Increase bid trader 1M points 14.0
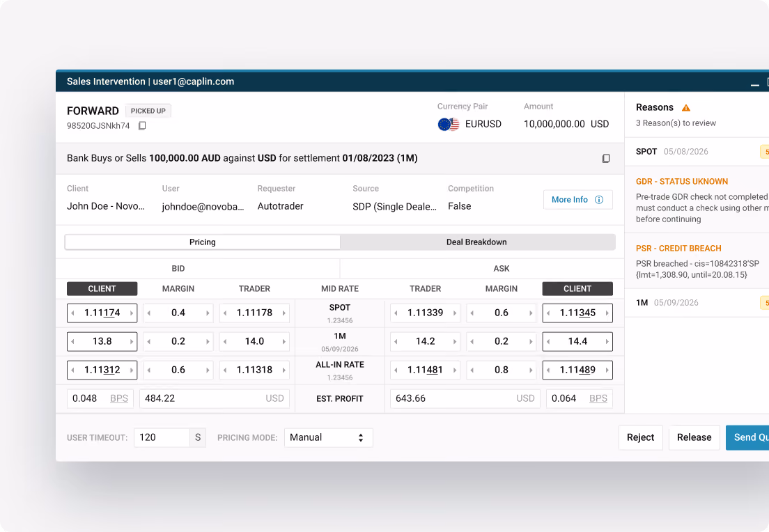Screen dimensions: 769x532 click(284, 341)
